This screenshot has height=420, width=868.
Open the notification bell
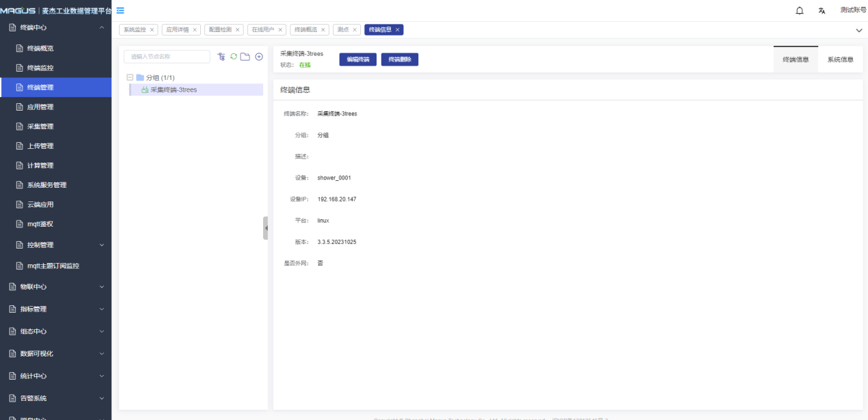coord(799,11)
